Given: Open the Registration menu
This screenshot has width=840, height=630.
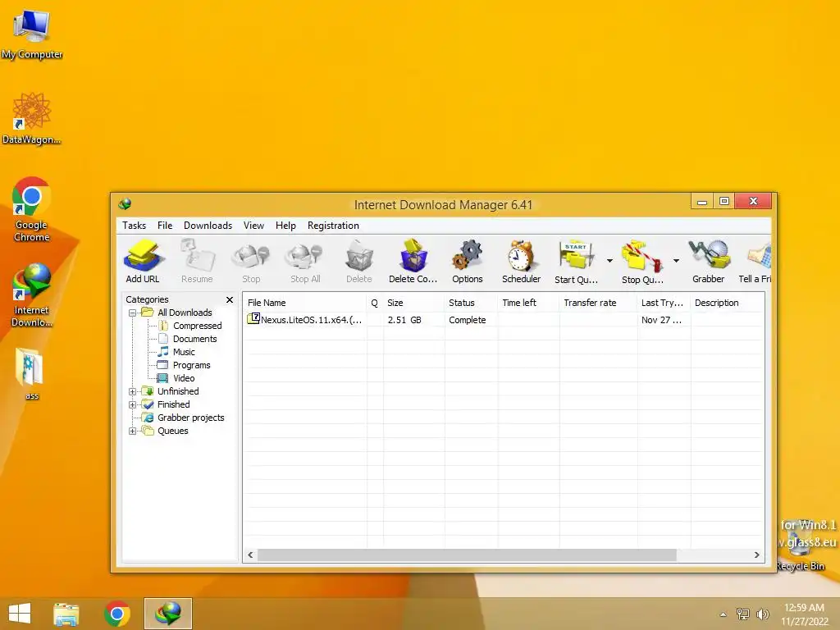Looking at the screenshot, I should (x=333, y=226).
